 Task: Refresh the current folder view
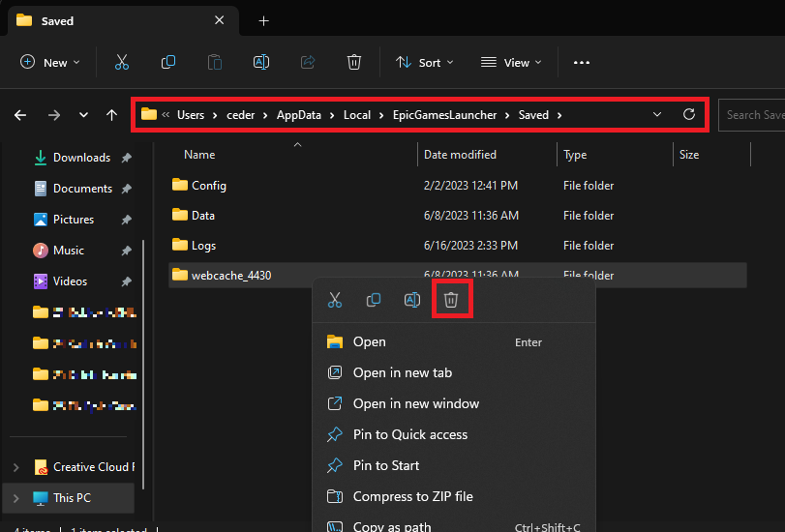[x=689, y=114]
